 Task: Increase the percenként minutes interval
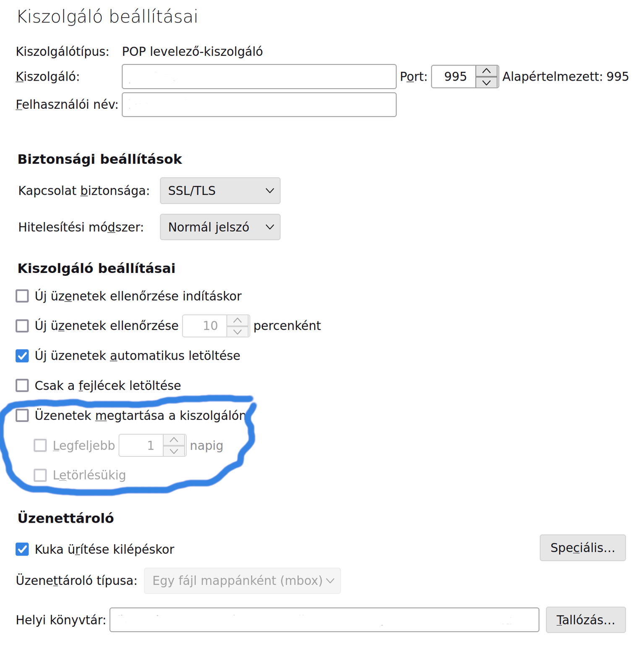[x=237, y=321]
